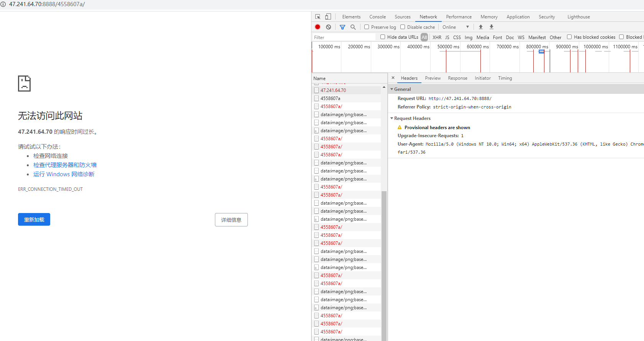The image size is (644, 341).
Task: Open the Security tab
Action: pyautogui.click(x=547, y=17)
